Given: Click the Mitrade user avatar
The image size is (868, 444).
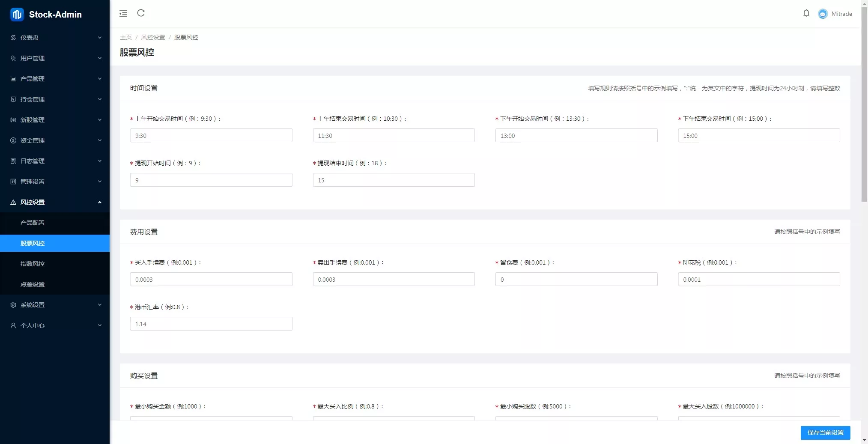Looking at the screenshot, I should [x=823, y=14].
